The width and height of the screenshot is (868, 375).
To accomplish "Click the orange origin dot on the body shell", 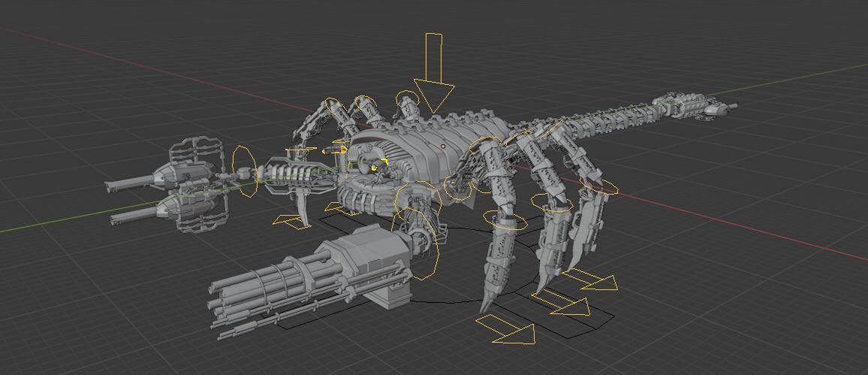I will 443,147.
